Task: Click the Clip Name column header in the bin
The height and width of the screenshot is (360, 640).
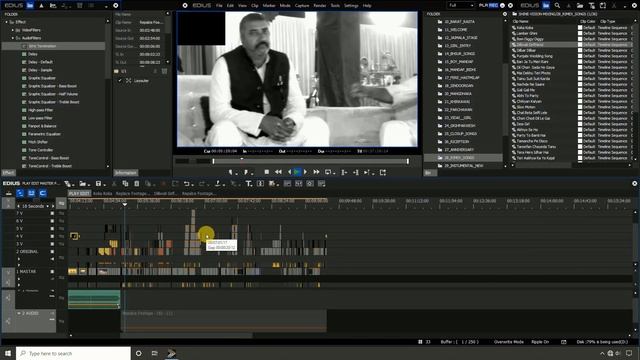Action: pyautogui.click(x=520, y=21)
